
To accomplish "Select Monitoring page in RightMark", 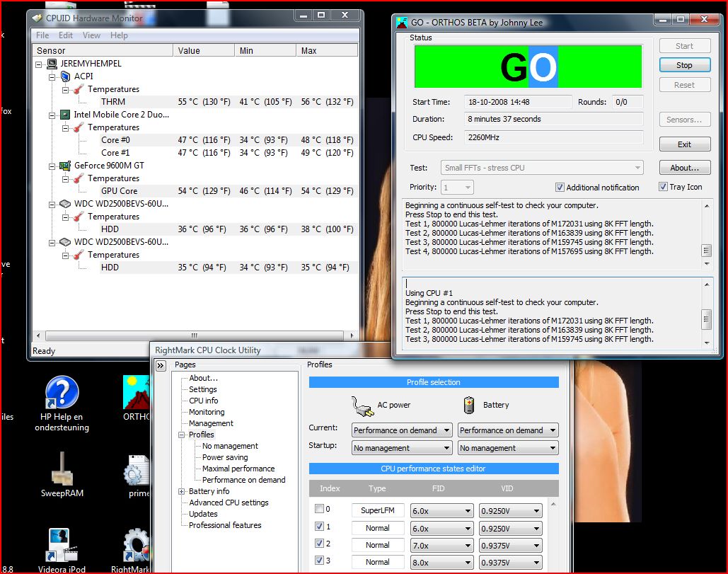I will coord(207,412).
